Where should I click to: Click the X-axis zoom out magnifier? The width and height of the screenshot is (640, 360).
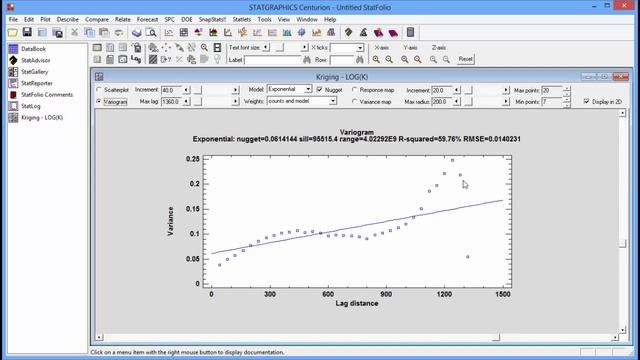(389, 60)
